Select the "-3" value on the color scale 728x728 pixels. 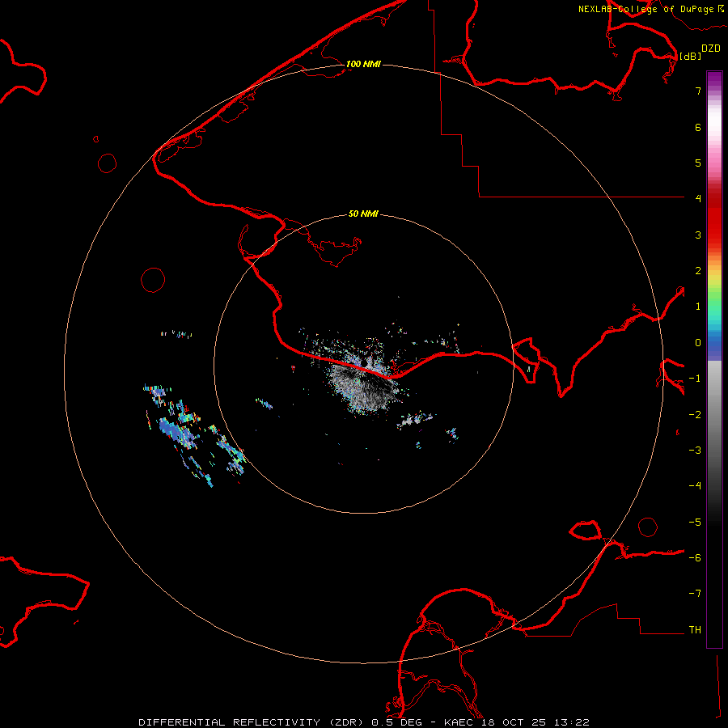(695, 451)
